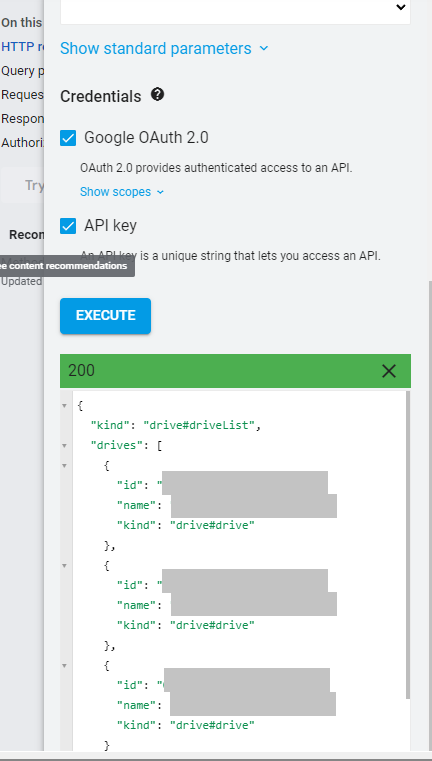Close the 200 response banner
Image resolution: width=432 pixels, height=761 pixels.
click(x=389, y=371)
